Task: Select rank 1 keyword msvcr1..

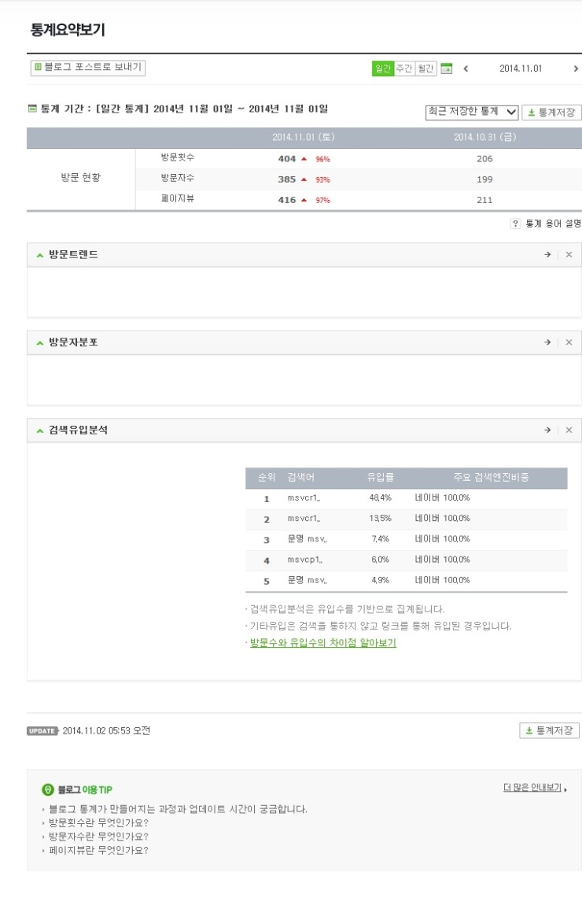Action: 304,498
